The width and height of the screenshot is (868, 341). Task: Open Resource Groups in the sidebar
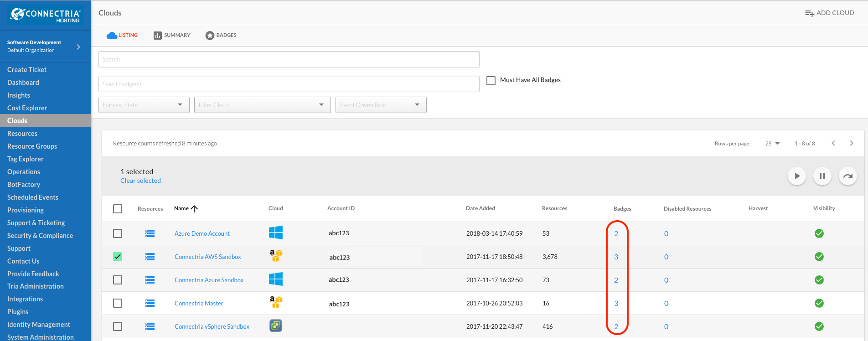click(32, 146)
